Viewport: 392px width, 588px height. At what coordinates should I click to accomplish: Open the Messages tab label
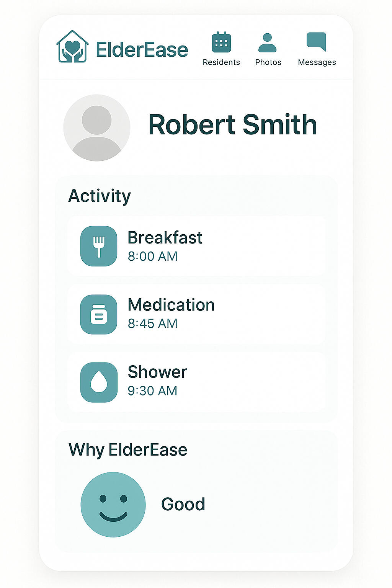(x=317, y=62)
